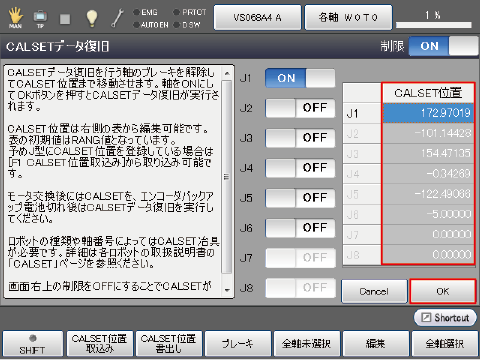Viewport: 480px width, 360px height.
Task: Turn on the J4 axis switch
Action: (300, 168)
